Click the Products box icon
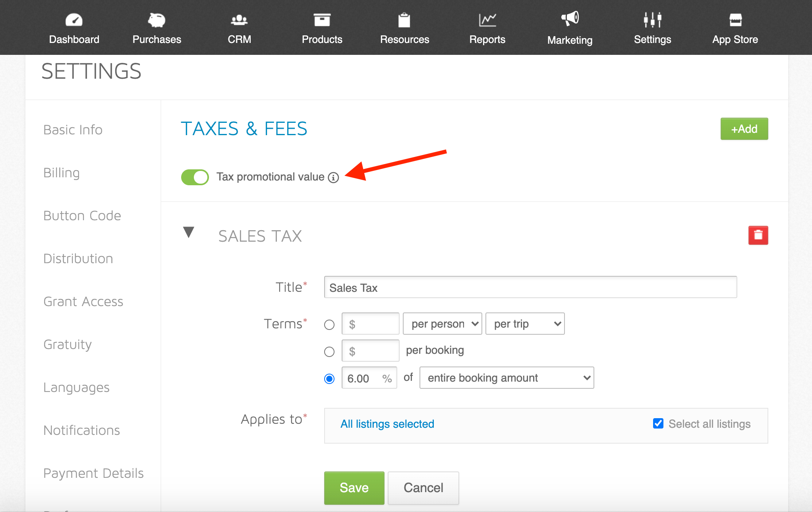812x512 pixels. pyautogui.click(x=322, y=20)
